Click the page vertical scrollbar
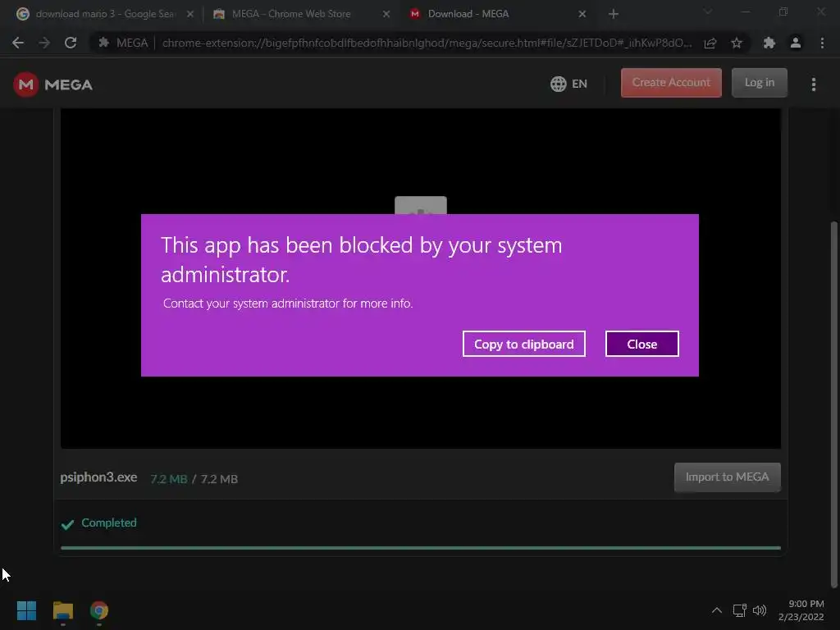Viewport: 840px width, 630px height. 833,404
